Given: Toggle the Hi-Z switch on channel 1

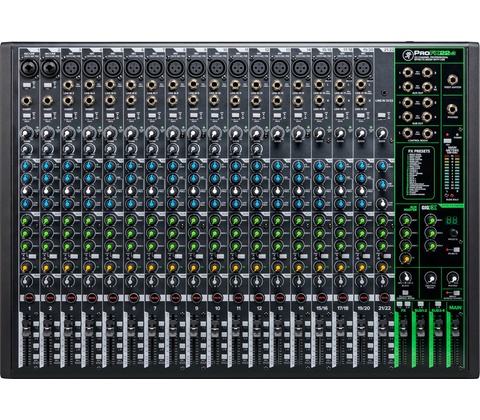Looking at the screenshot, I should (27, 85).
